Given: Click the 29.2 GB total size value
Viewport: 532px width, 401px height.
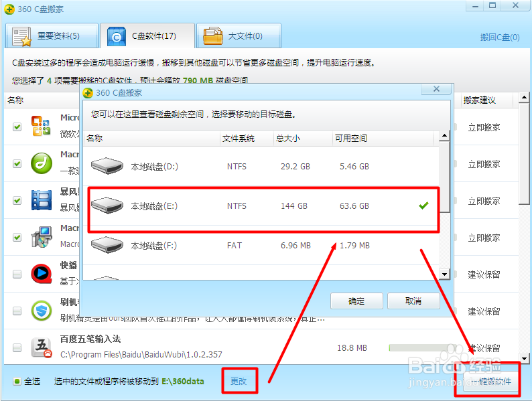Looking at the screenshot, I should tap(295, 167).
